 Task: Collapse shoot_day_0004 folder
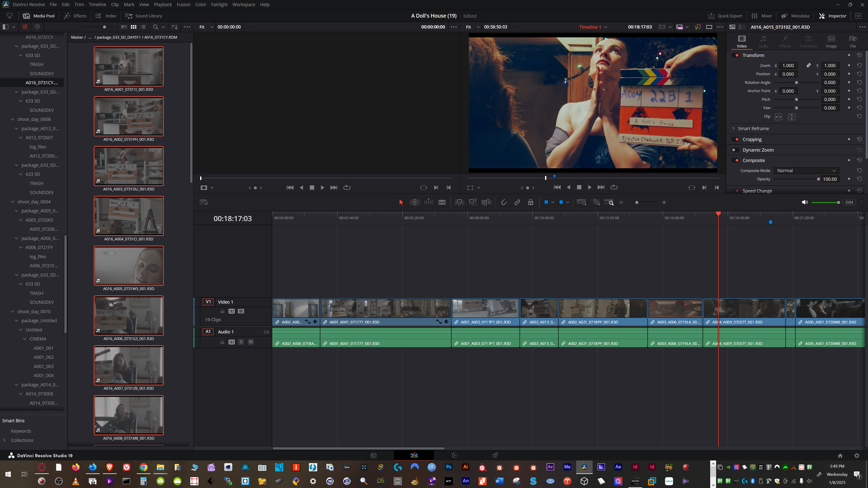[12, 202]
